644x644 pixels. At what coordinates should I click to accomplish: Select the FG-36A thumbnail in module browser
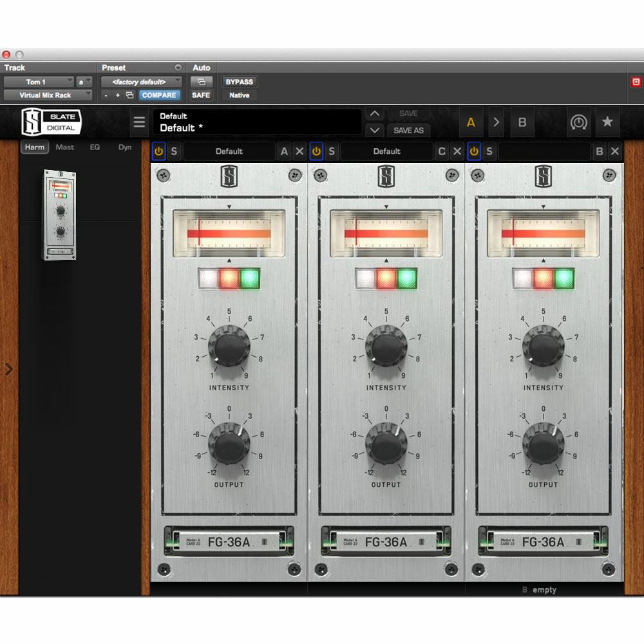coord(59,214)
